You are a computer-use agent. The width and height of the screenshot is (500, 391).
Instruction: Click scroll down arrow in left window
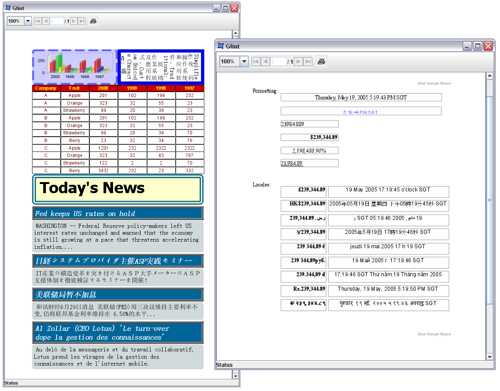click(235, 376)
